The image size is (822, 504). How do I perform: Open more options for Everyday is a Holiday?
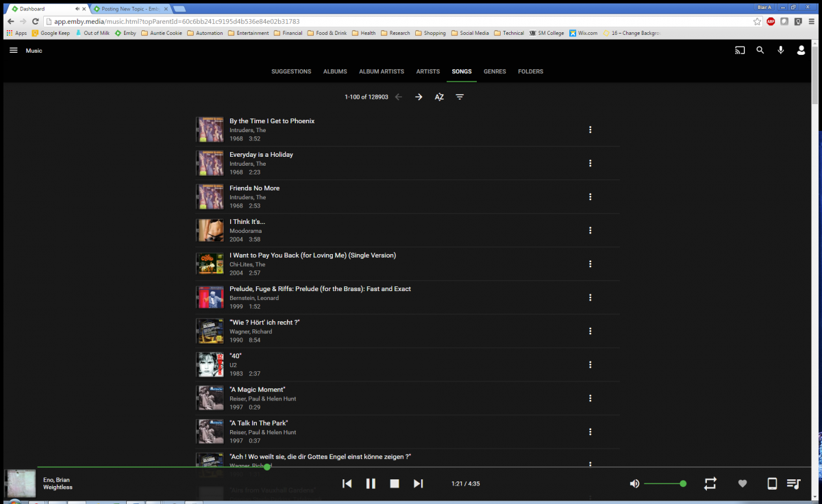point(590,163)
